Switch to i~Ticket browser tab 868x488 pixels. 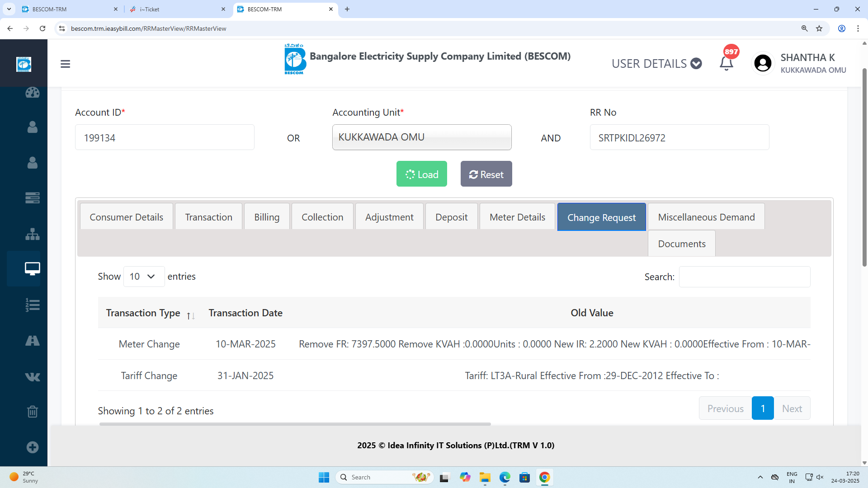(177, 9)
